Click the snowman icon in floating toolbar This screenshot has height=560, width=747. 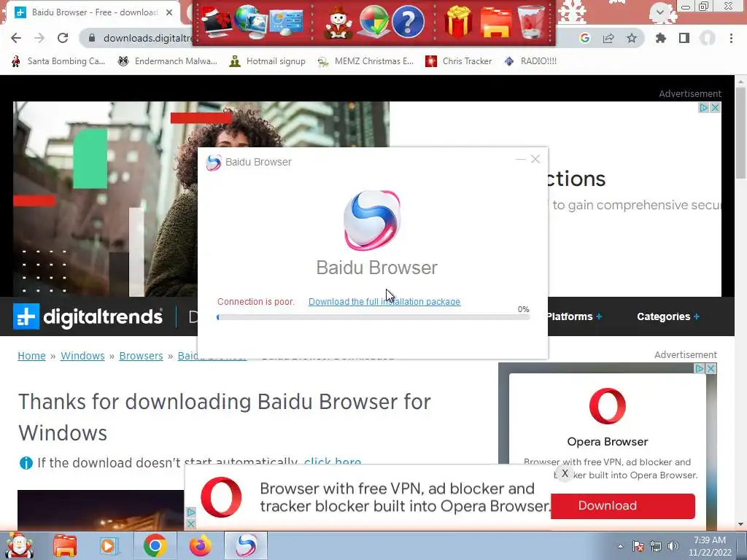click(338, 22)
